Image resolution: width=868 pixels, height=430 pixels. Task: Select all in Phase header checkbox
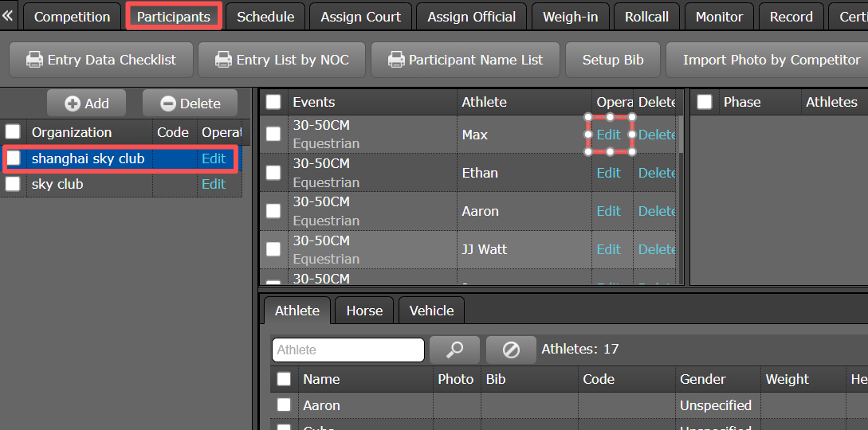pos(705,102)
